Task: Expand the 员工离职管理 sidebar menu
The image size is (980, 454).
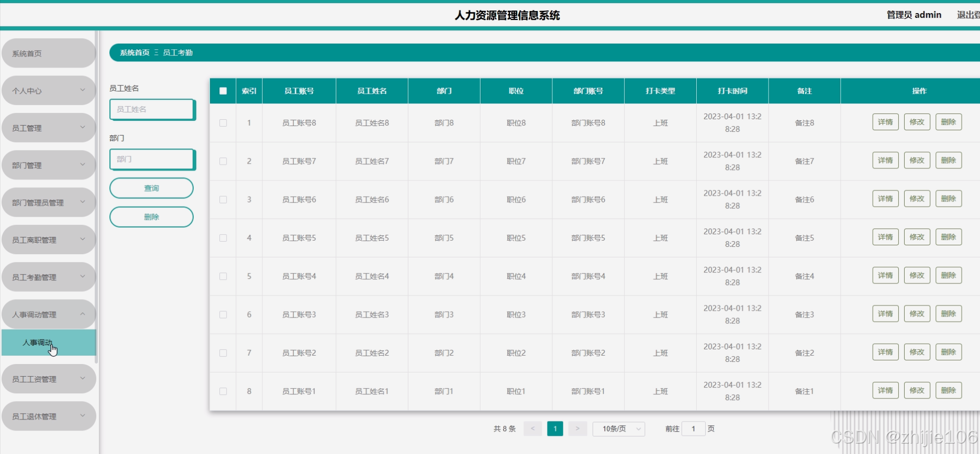Action: click(x=49, y=240)
